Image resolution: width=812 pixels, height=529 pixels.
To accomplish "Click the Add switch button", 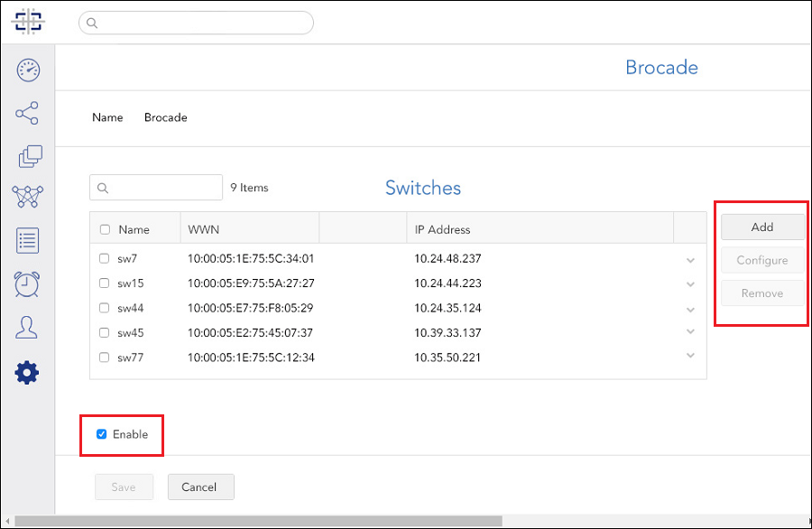I will (762, 227).
